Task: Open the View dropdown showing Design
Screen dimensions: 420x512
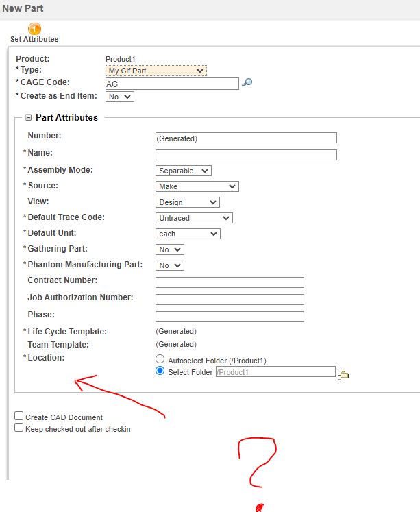Action: pyautogui.click(x=188, y=202)
